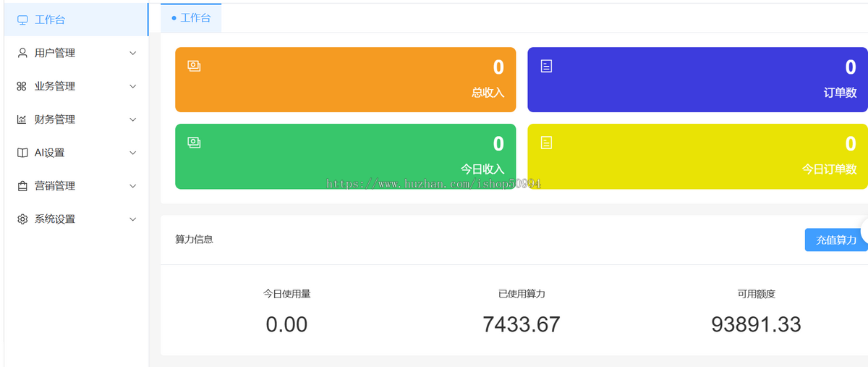Click the document icon on 订单数 card
The height and width of the screenshot is (367, 868).
[x=546, y=66]
